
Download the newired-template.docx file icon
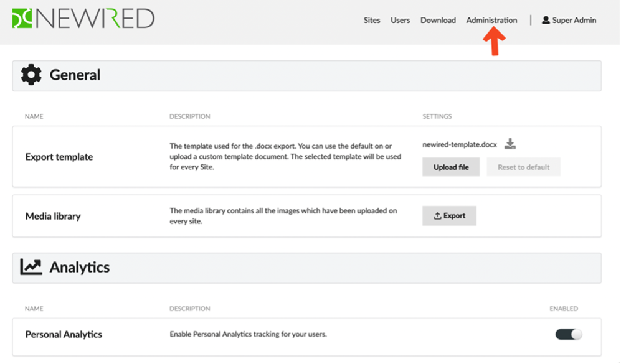coord(510,144)
